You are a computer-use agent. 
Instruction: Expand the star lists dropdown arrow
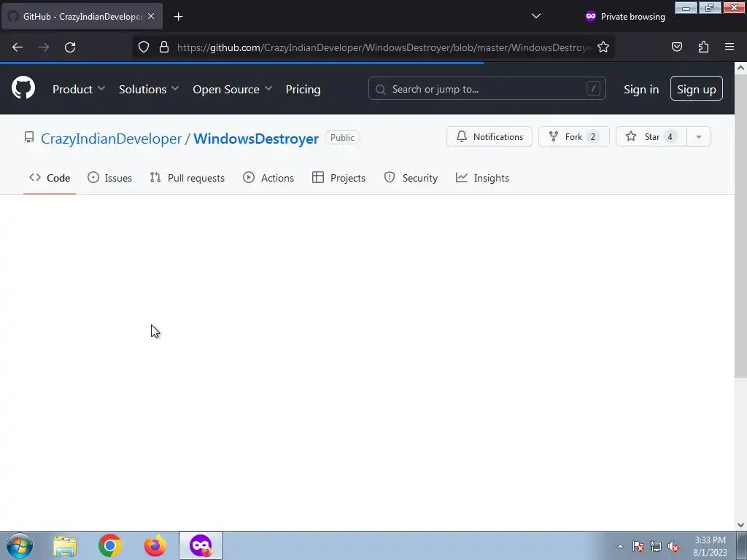[699, 136]
